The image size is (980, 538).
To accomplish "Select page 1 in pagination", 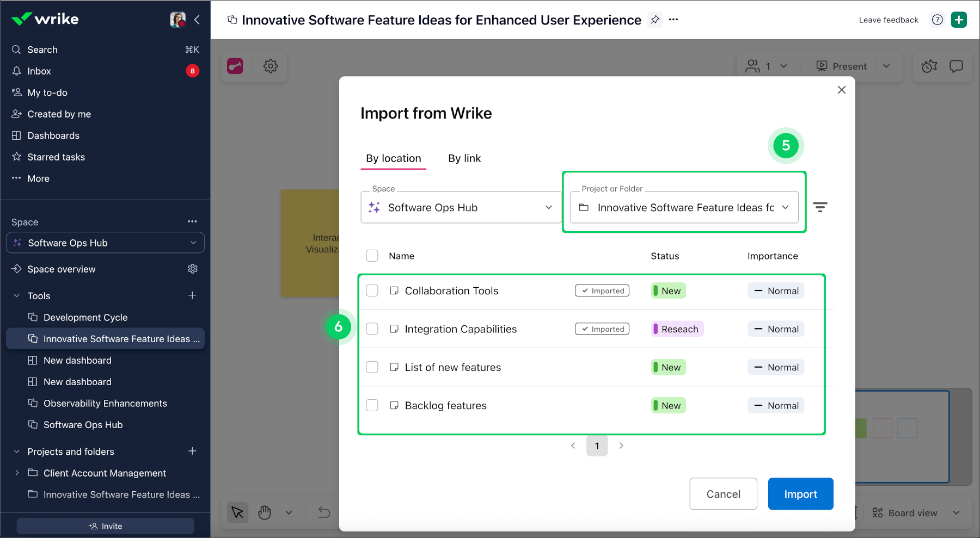I will [x=597, y=446].
